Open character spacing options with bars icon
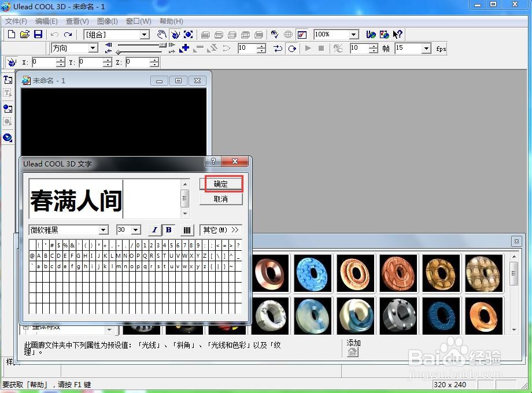The width and height of the screenshot is (532, 393). 187,230
